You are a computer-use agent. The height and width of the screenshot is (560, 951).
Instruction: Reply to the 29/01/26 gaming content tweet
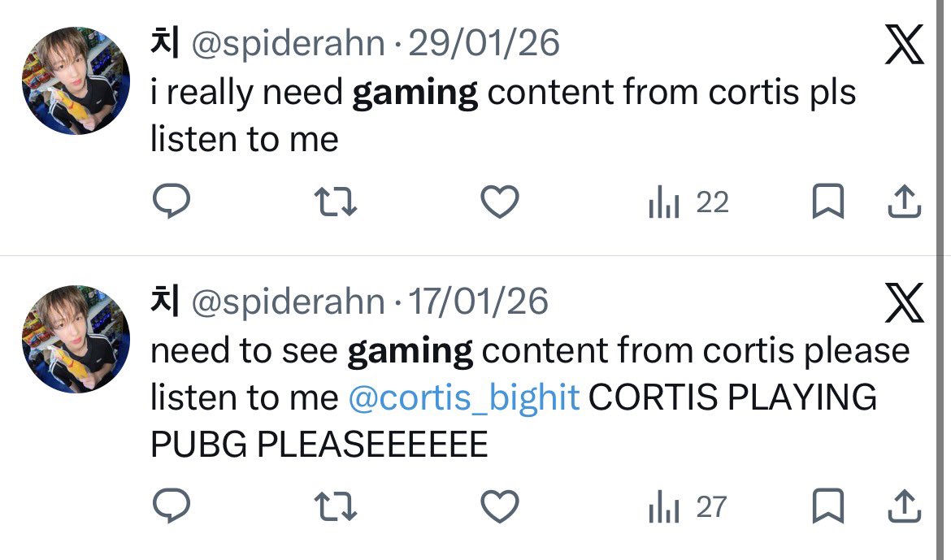pos(172,202)
